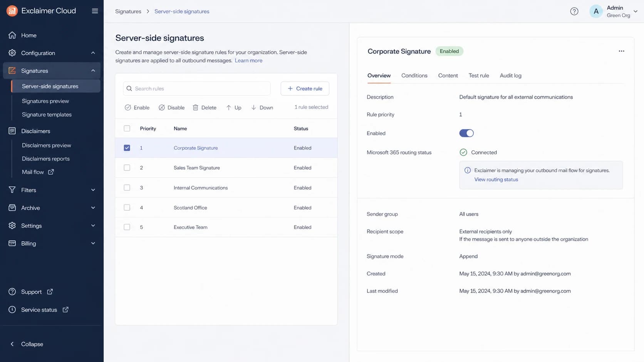The height and width of the screenshot is (362, 644).
Task: Click the View routing status link
Action: point(496,179)
